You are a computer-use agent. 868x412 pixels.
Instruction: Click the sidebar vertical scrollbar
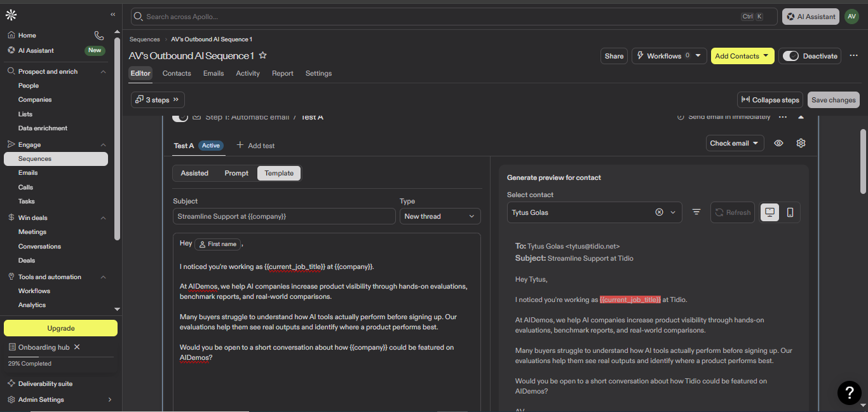tap(117, 139)
